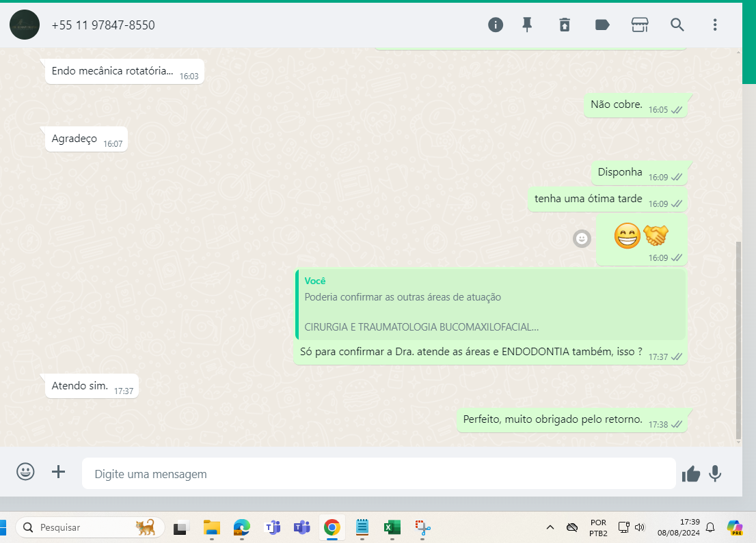Switch to Google Chrome in the taskbar
Screen dimensions: 756x543
[332, 527]
